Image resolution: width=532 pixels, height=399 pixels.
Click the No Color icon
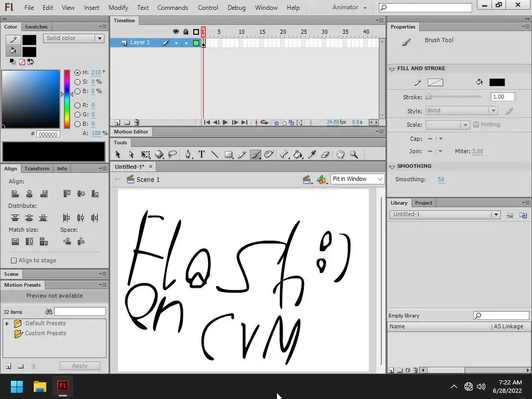click(22, 62)
